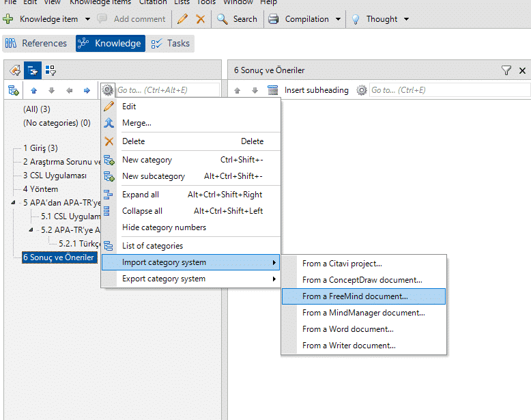Click the Thought lightbulb icon
Image resolution: width=531 pixels, height=420 pixels.
pos(356,19)
